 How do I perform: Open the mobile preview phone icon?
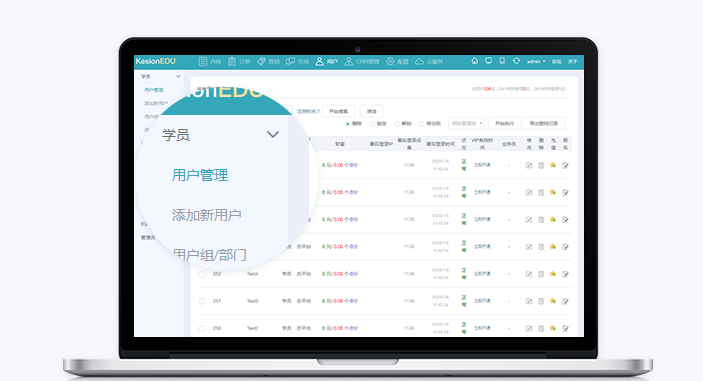[502, 61]
